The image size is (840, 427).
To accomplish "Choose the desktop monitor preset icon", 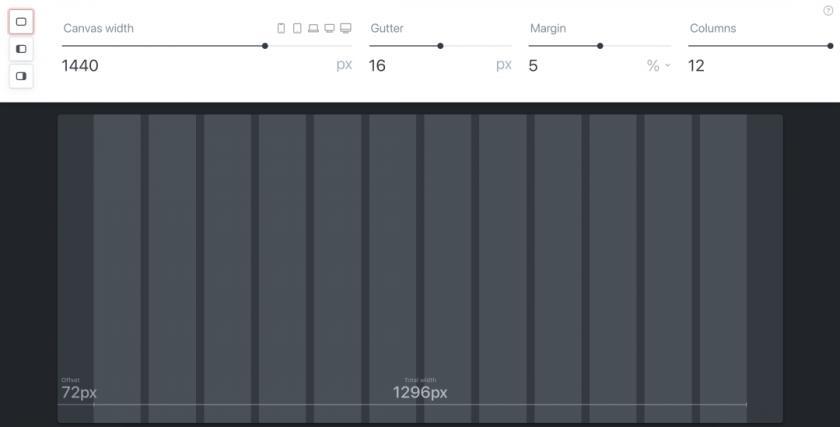I will click(x=329, y=28).
